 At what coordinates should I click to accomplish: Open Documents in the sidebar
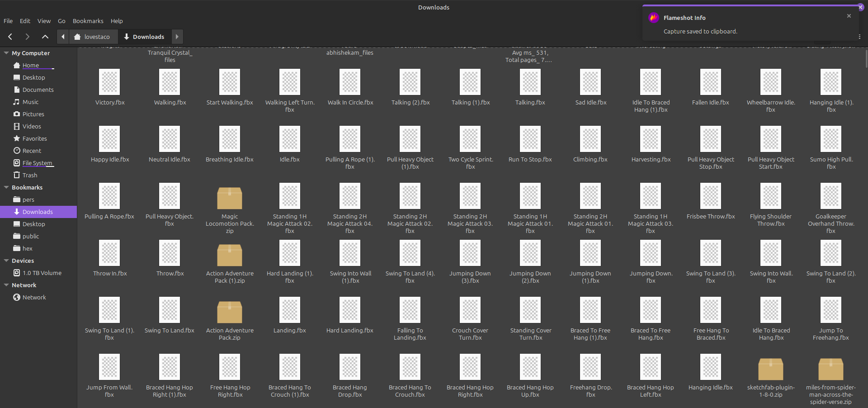38,90
